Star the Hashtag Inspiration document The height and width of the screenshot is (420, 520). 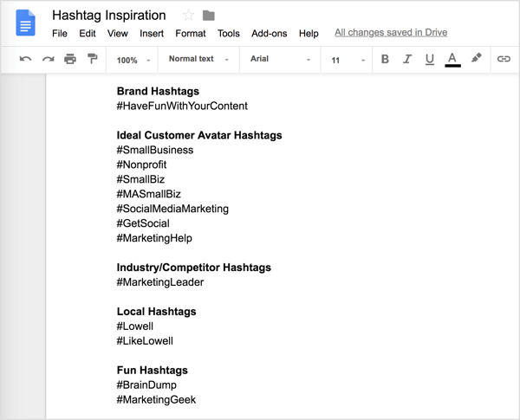[x=188, y=16]
